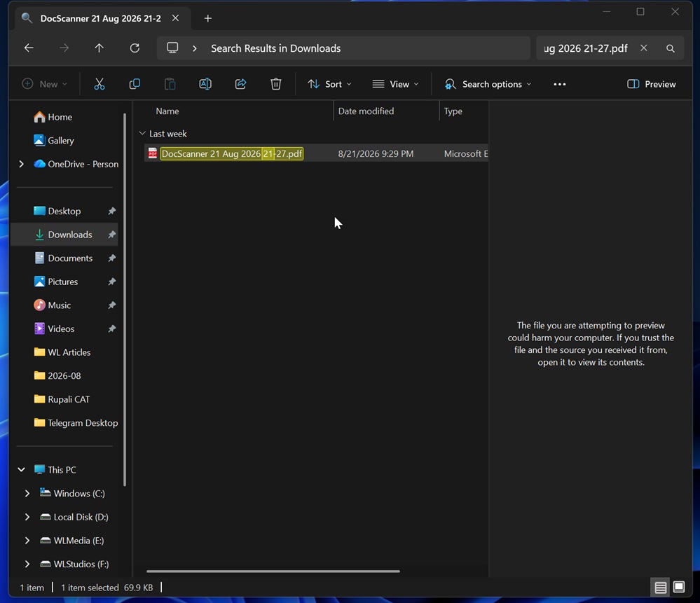Screen dimensions: 700x603
Task: Go up one folder level
Action: [99, 48]
